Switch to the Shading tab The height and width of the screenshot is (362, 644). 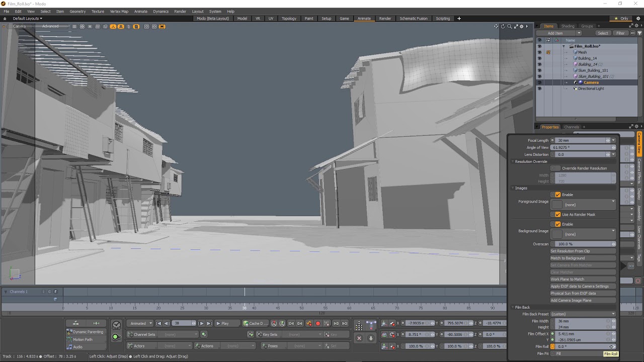[x=568, y=26]
